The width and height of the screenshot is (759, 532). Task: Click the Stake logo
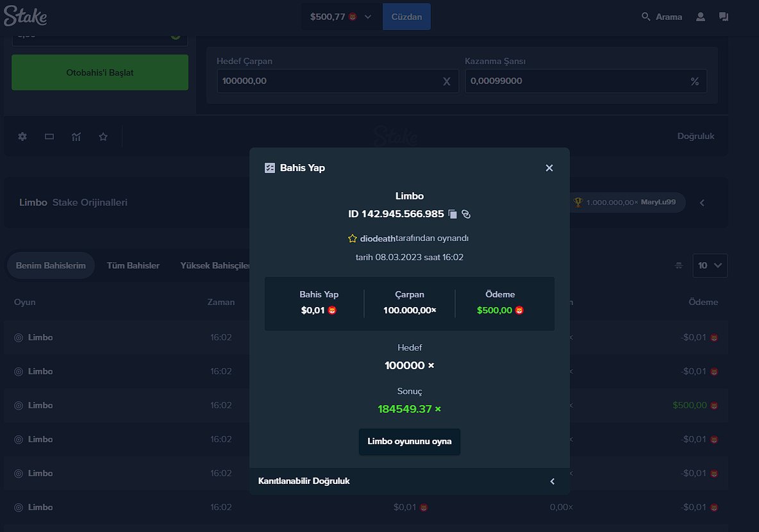(25, 16)
